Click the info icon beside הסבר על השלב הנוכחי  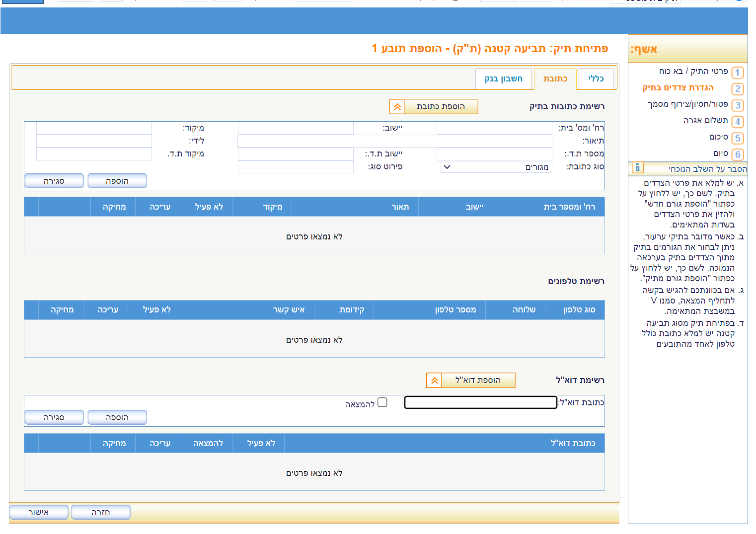click(x=638, y=167)
